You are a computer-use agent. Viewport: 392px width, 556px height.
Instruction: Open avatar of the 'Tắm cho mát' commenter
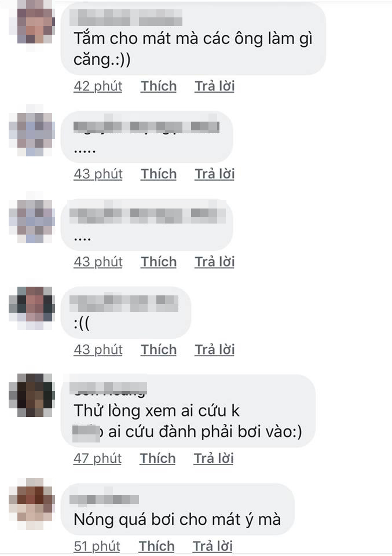point(31,25)
